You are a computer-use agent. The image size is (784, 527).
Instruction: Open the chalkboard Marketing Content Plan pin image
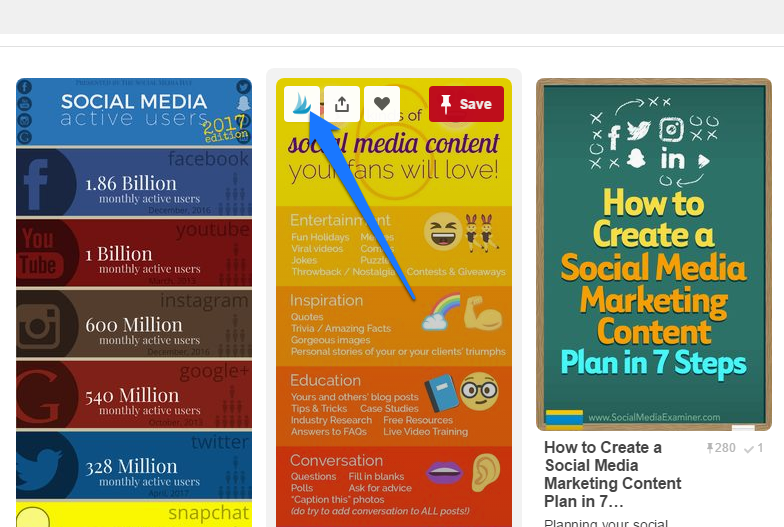coord(654,254)
